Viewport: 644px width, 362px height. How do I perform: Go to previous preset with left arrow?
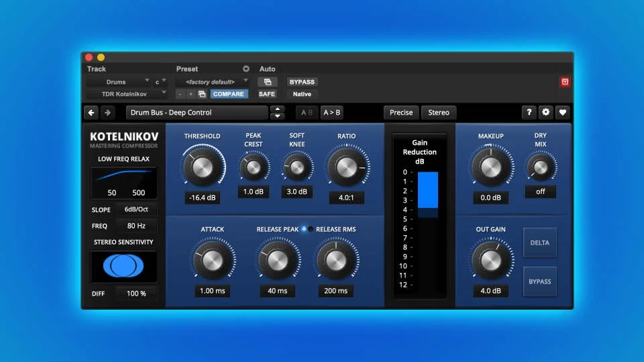coord(91,113)
